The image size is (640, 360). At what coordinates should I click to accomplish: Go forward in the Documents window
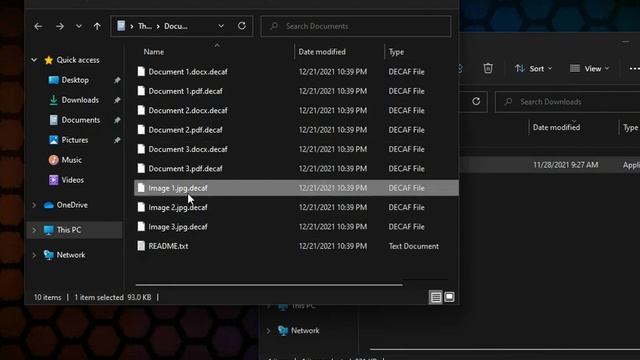[60, 26]
